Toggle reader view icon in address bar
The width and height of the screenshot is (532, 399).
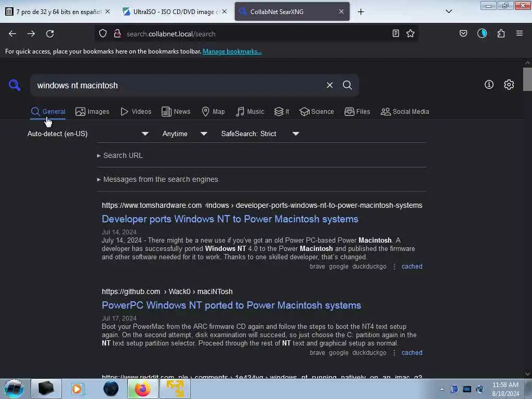pyautogui.click(x=395, y=33)
